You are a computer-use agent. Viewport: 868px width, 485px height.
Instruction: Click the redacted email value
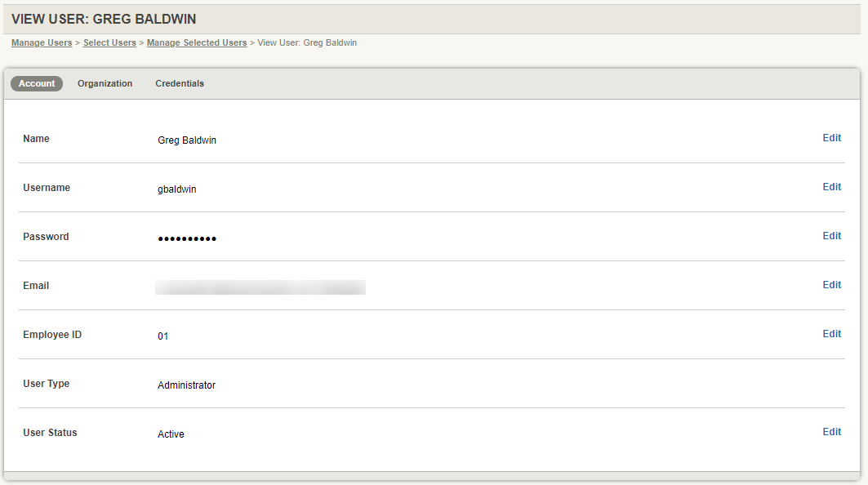(260, 287)
